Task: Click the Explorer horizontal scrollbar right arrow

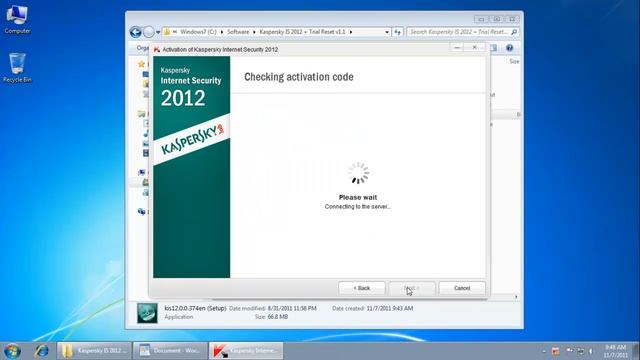Action: coord(516,297)
